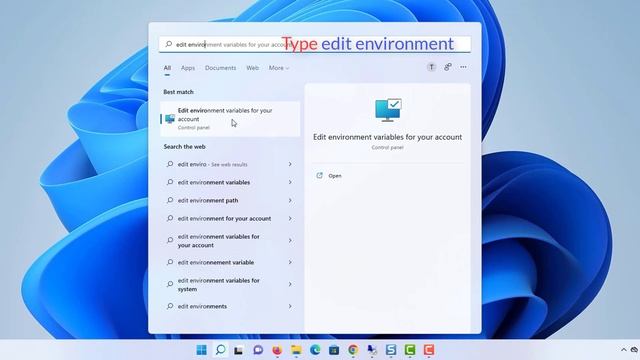Viewport: 640px width, 360px height.
Task: Click the magnifier icon in the search box
Action: (169, 44)
